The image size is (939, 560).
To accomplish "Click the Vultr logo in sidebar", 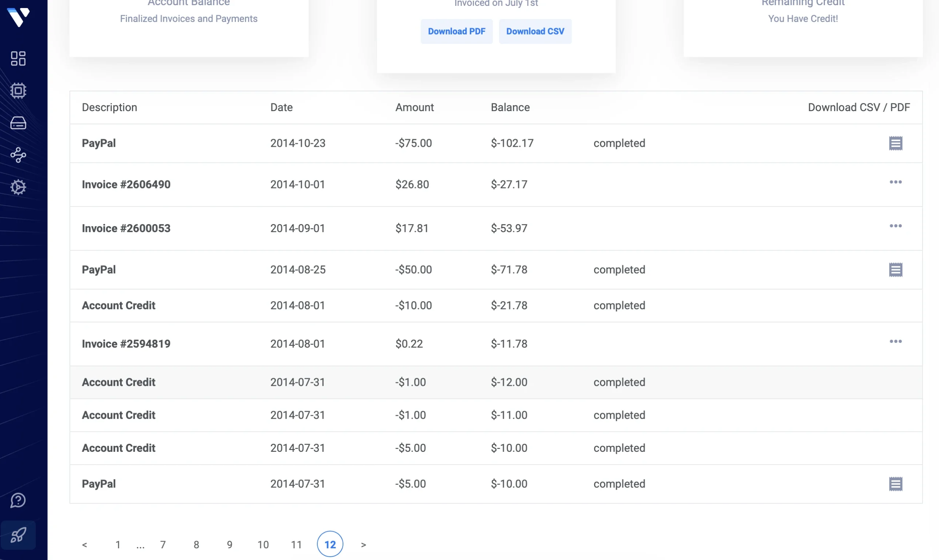I will coord(18,17).
